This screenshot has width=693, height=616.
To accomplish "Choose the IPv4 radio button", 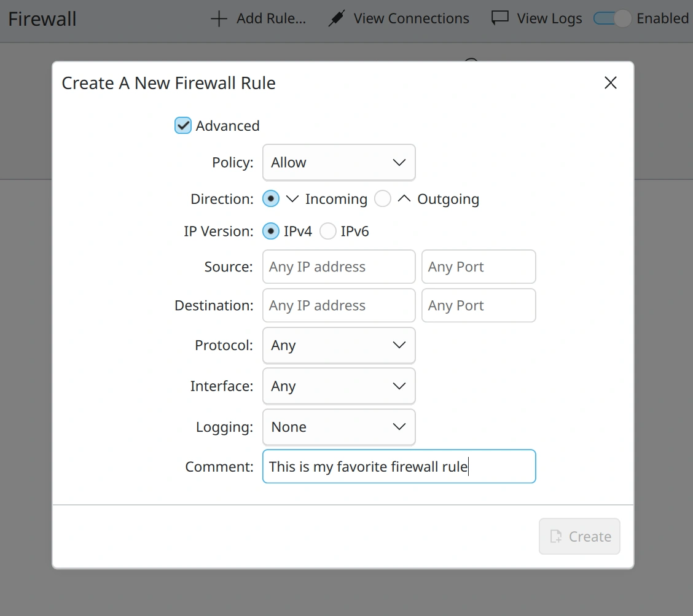I will (271, 231).
